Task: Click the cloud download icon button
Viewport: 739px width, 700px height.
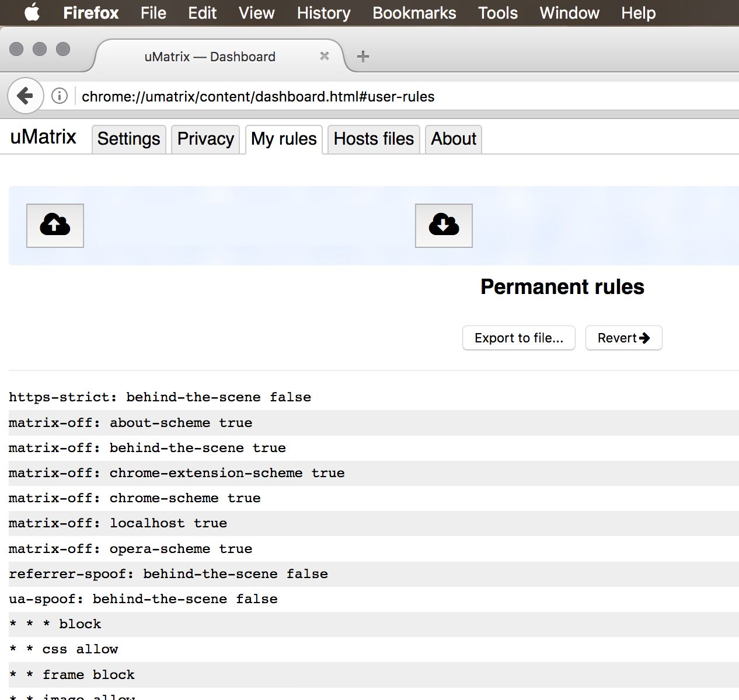Action: click(x=443, y=225)
